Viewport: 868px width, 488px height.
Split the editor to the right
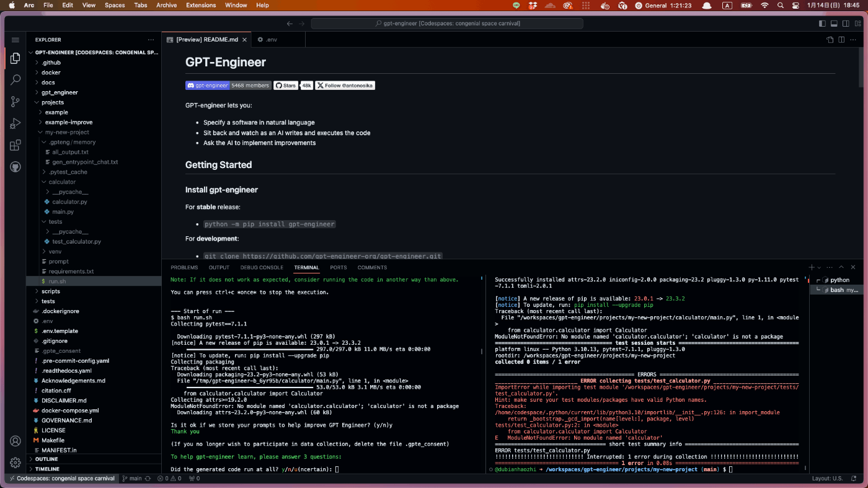tap(841, 40)
